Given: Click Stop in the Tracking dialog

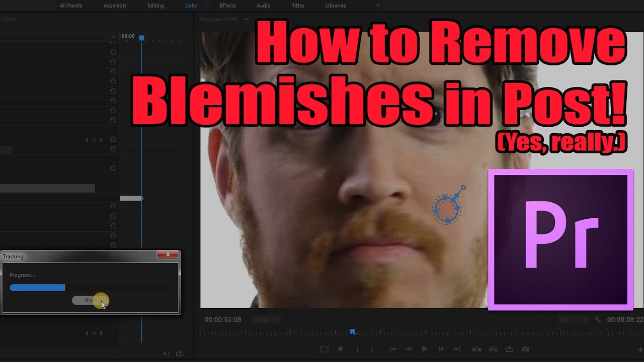Looking at the screenshot, I should coord(90,300).
